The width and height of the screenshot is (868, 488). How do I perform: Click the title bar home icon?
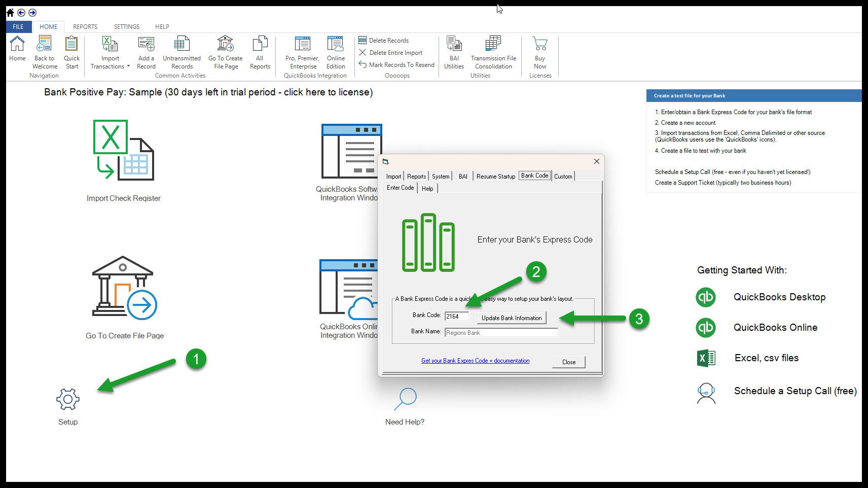click(x=10, y=13)
